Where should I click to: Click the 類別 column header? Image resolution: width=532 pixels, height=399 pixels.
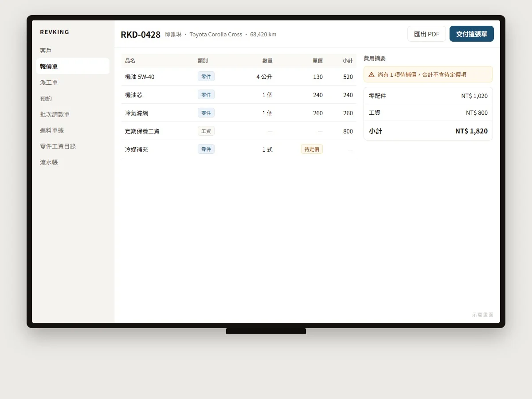tap(203, 61)
